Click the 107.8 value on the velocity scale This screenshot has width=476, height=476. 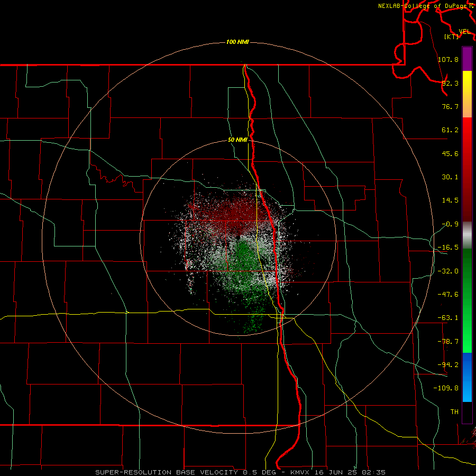[448, 59]
